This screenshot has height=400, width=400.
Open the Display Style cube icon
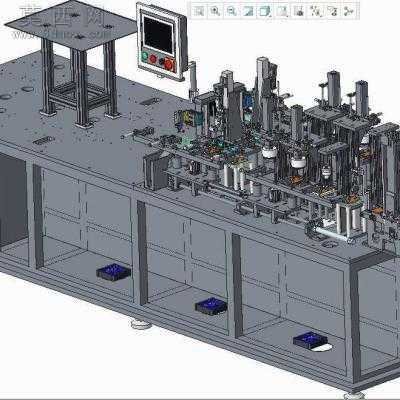pyautogui.click(x=265, y=11)
